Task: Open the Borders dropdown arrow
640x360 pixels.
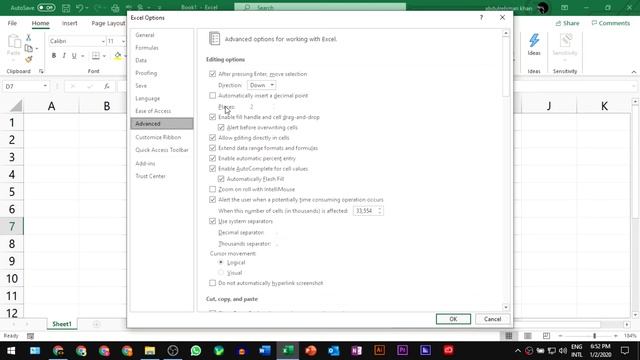Action: 104,56
